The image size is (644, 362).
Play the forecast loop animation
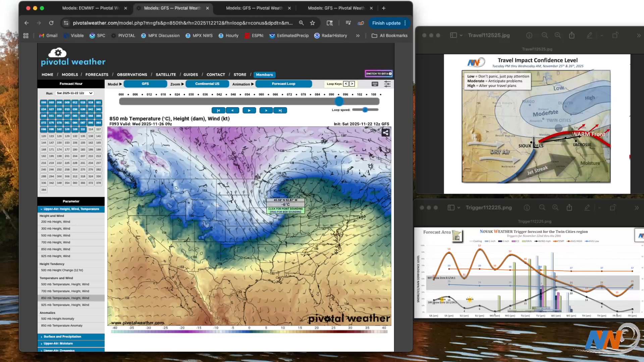coord(249,110)
